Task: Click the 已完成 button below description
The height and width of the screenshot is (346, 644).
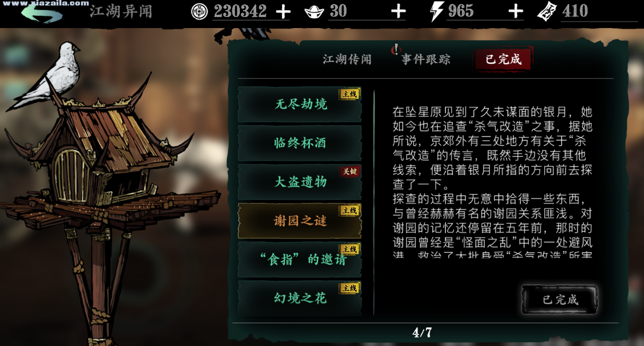Action: click(x=560, y=300)
